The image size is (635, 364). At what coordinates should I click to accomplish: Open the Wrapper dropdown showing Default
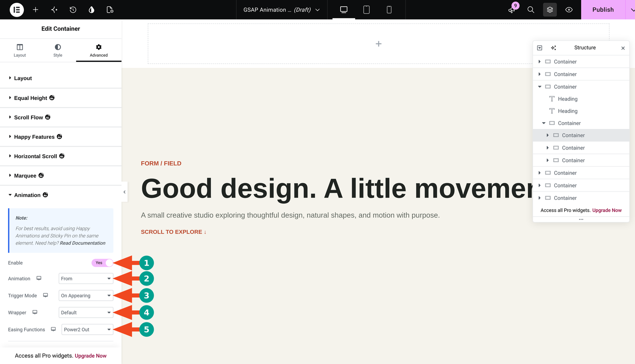(86, 312)
